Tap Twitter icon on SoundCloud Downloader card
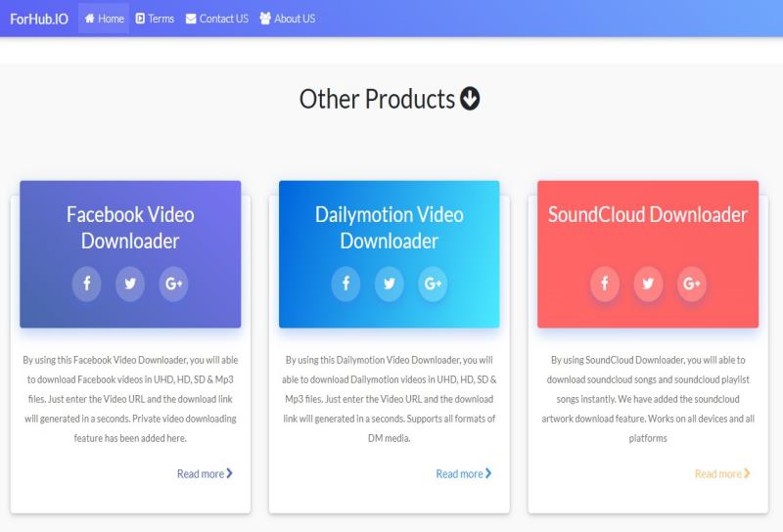783x532 pixels. (648, 284)
